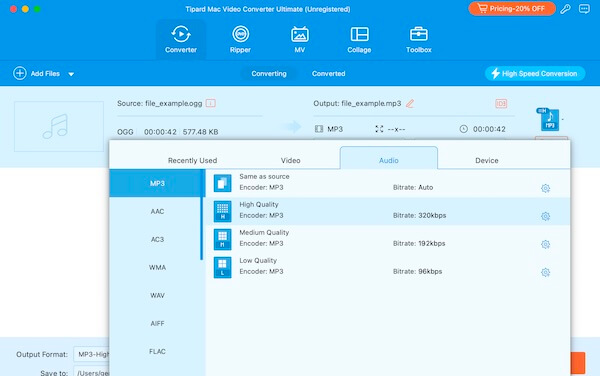
Task: Switch to the MV module
Action: [300, 39]
